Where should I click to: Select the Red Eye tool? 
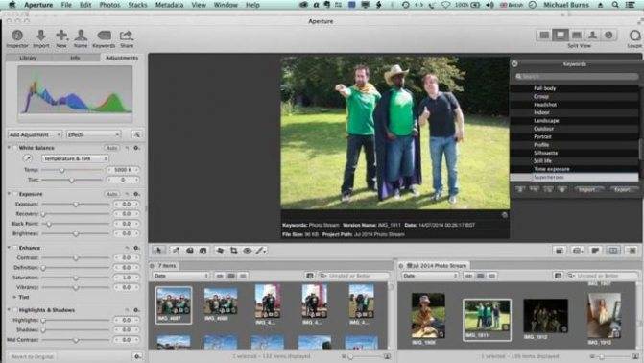coord(248,251)
